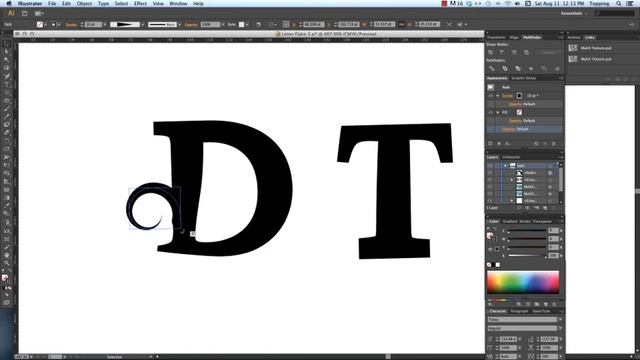Switch to the Paragraph tab
The height and width of the screenshot is (360, 640).
(519, 311)
